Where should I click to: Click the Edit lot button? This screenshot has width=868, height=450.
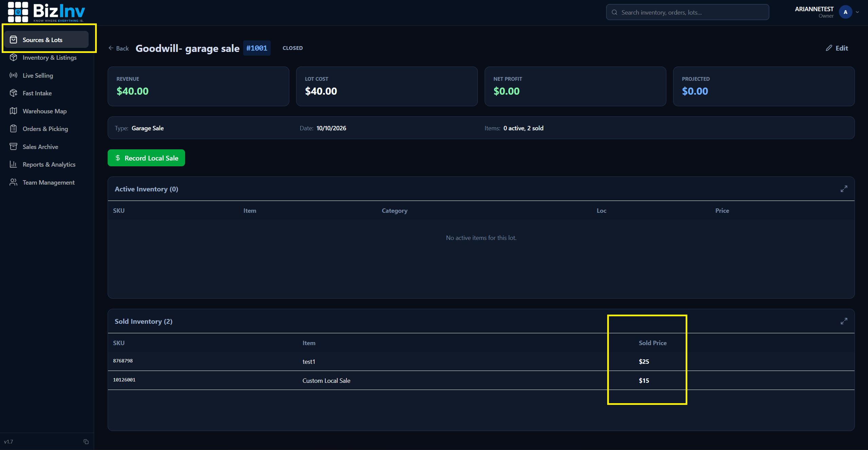(x=837, y=48)
